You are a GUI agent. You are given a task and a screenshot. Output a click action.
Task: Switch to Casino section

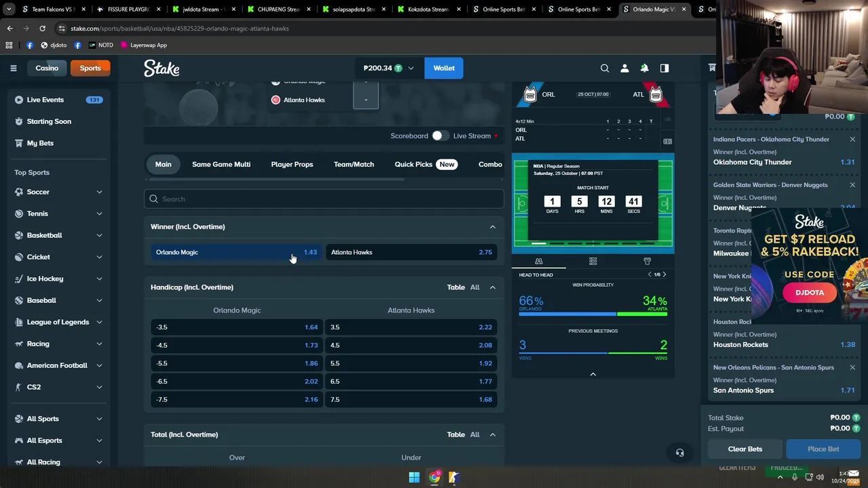(x=47, y=68)
